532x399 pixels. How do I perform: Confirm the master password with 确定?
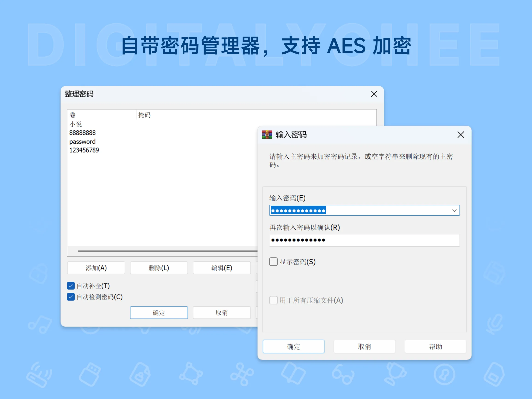pyautogui.click(x=293, y=346)
